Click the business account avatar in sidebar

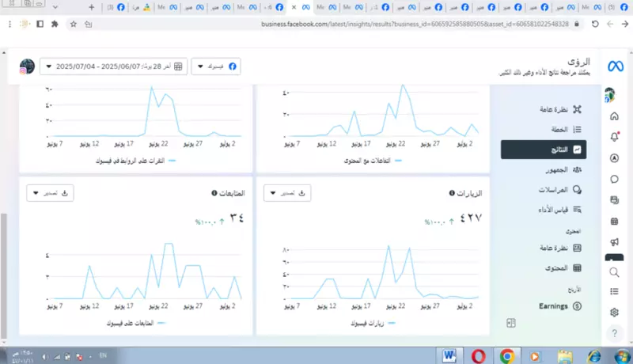pyautogui.click(x=609, y=95)
